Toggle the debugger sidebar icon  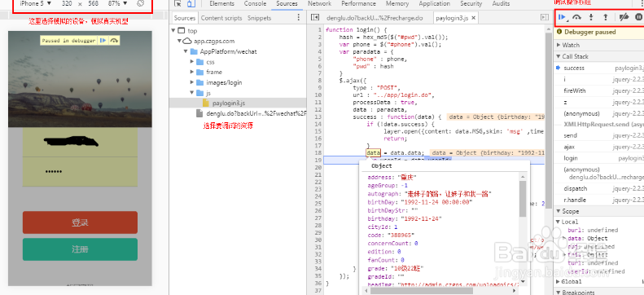coord(545,18)
